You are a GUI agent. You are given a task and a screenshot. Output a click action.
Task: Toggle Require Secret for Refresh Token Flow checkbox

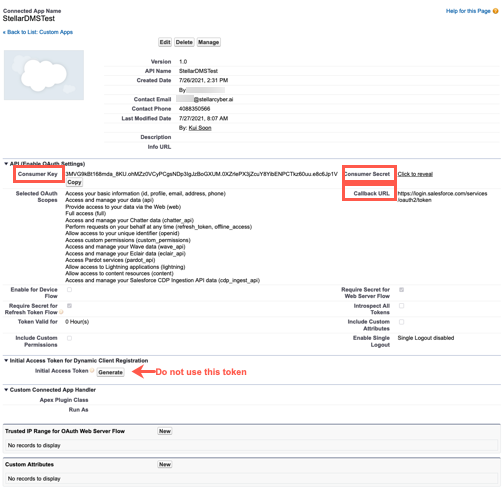pos(69,306)
